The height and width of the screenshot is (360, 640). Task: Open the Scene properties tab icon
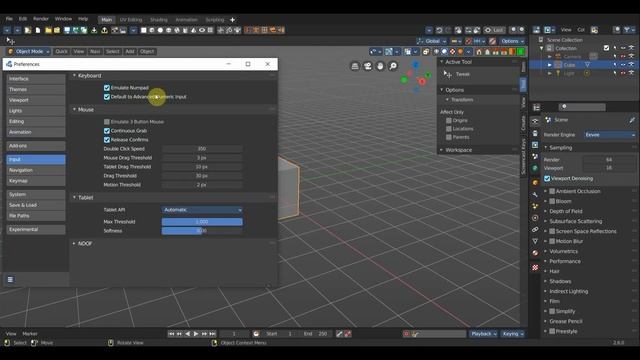[x=535, y=156]
